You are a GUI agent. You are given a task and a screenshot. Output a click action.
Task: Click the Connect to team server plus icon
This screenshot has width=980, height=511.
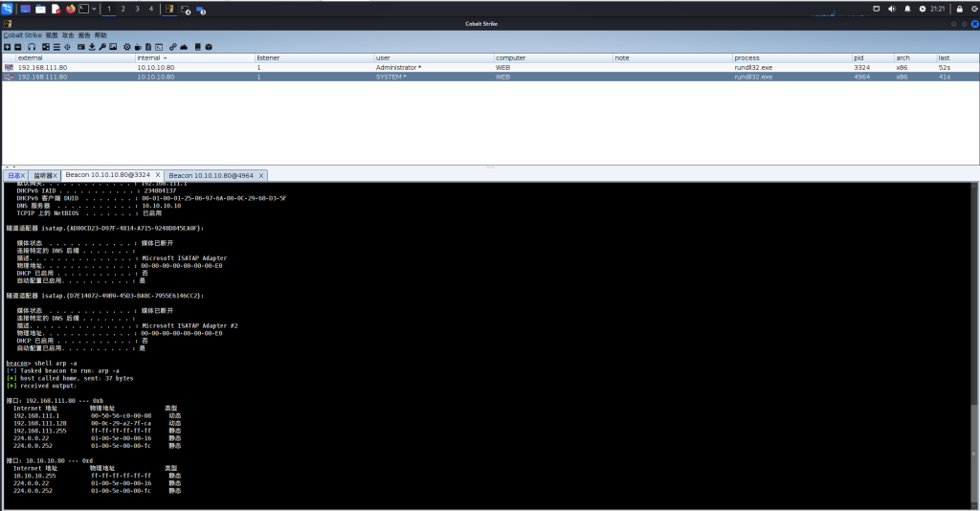tap(7, 47)
